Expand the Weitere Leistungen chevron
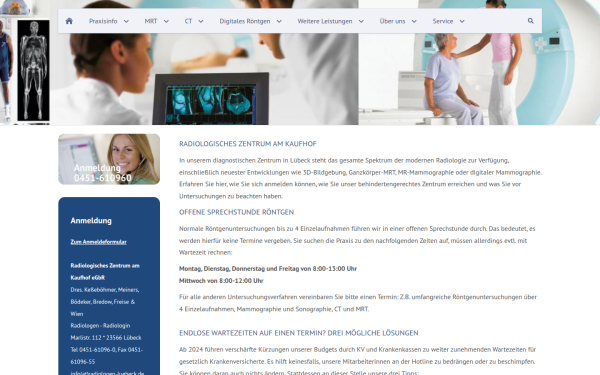Screen dimensions: 600x375 pos(361,21)
